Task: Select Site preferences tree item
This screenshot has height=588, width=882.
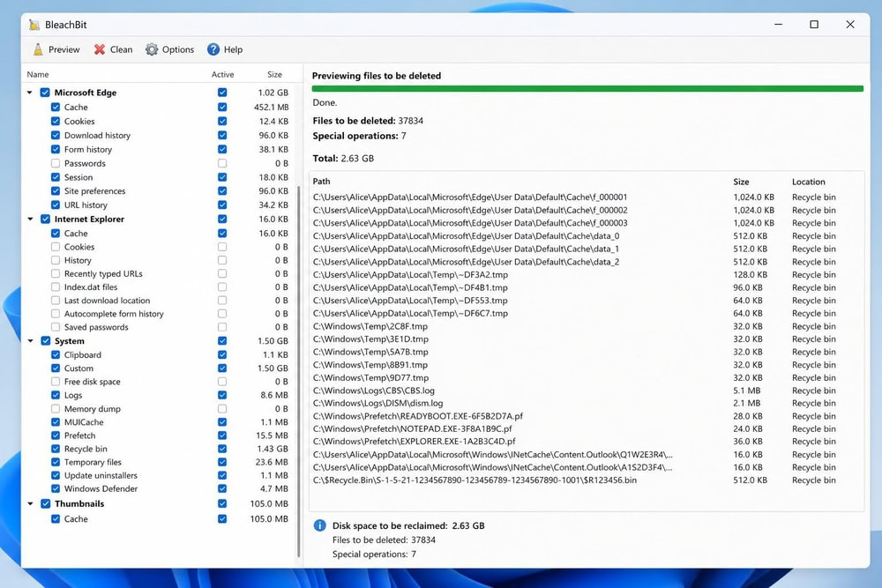Action: coord(94,191)
